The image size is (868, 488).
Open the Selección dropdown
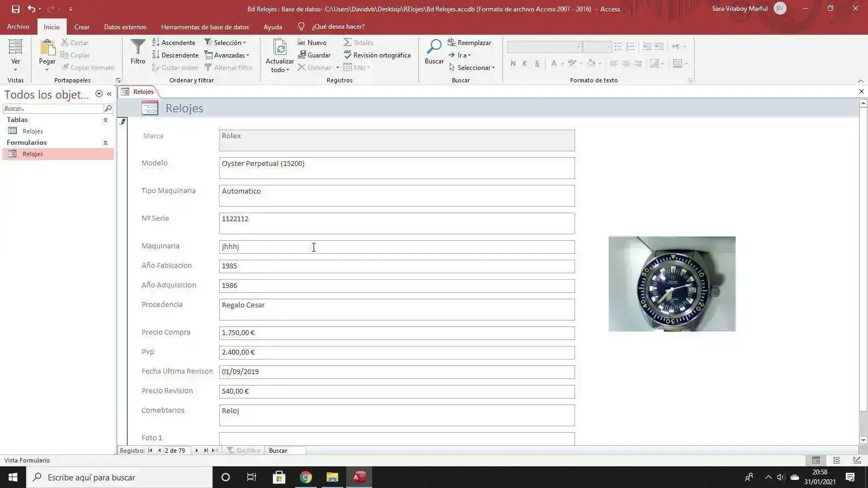227,42
